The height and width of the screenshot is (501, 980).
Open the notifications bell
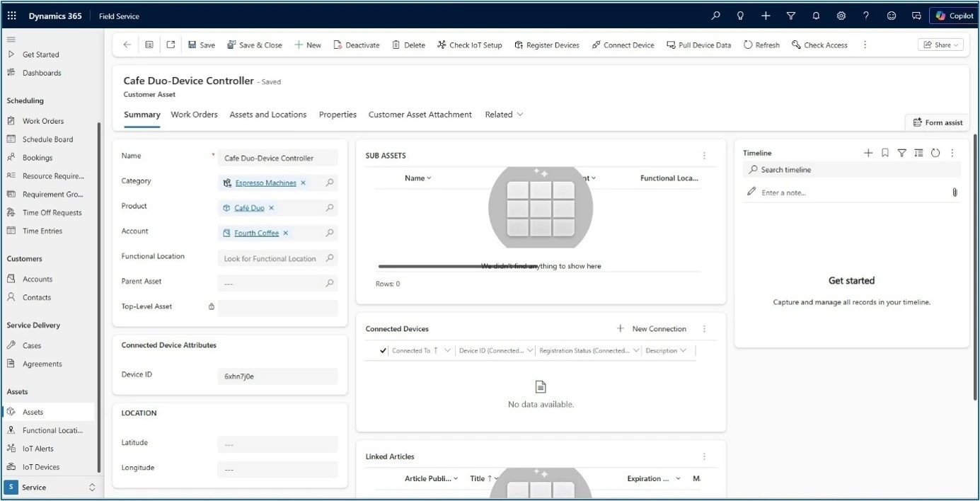pyautogui.click(x=816, y=16)
